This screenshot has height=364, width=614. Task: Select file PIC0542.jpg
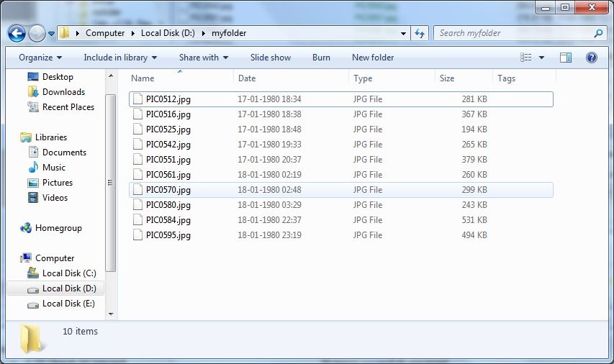(340, 145)
